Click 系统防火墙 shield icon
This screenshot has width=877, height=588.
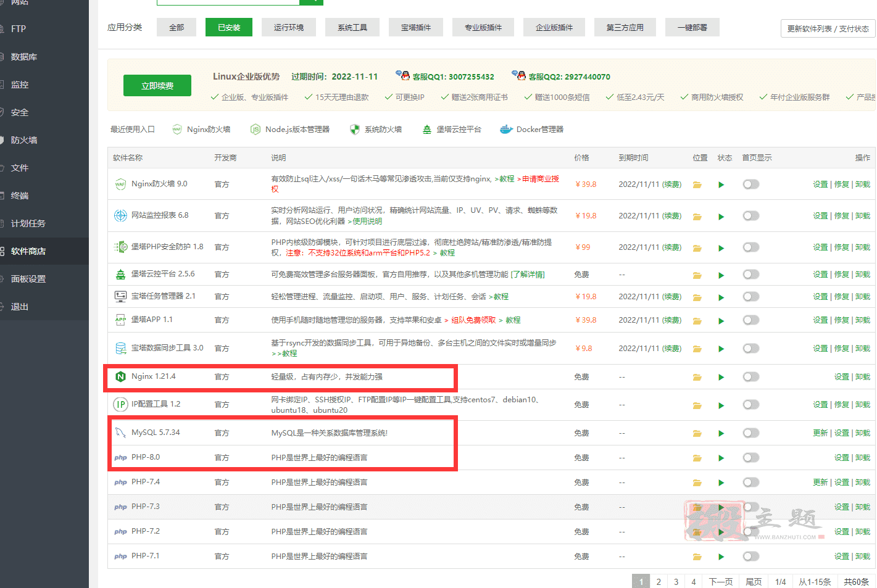(354, 130)
